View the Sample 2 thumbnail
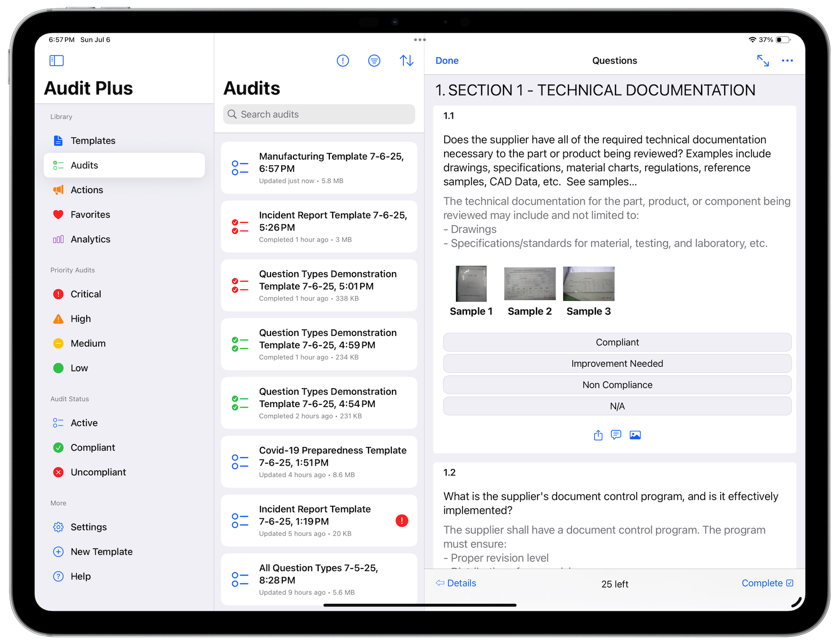 [530, 284]
